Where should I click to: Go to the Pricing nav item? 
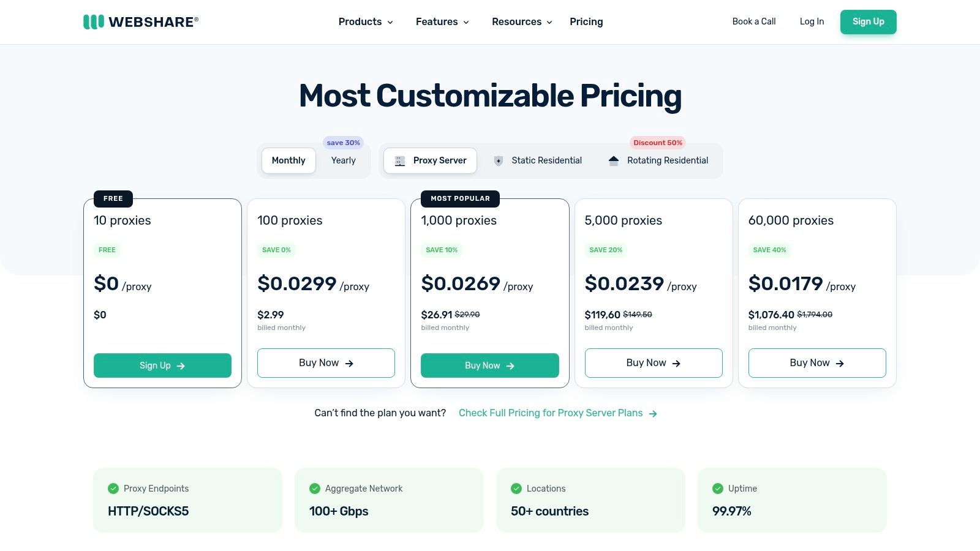tap(586, 22)
